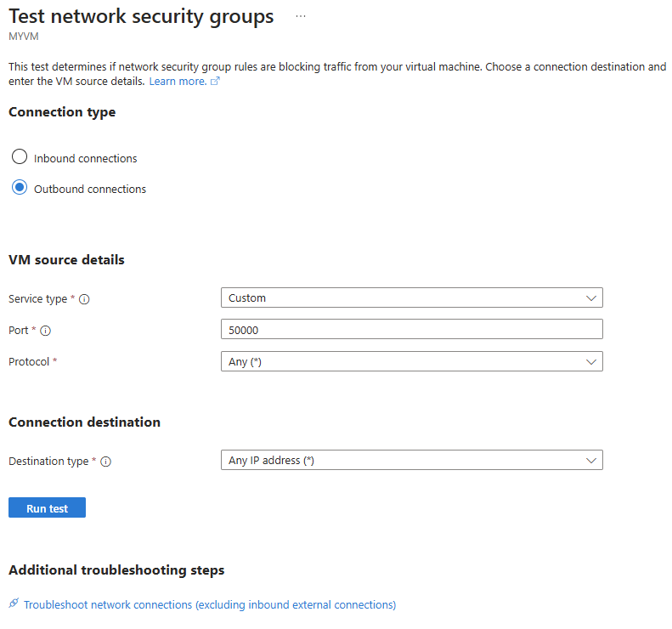The width and height of the screenshot is (672, 629).
Task: Click the chevron in Protocol dropdown
Action: point(591,361)
